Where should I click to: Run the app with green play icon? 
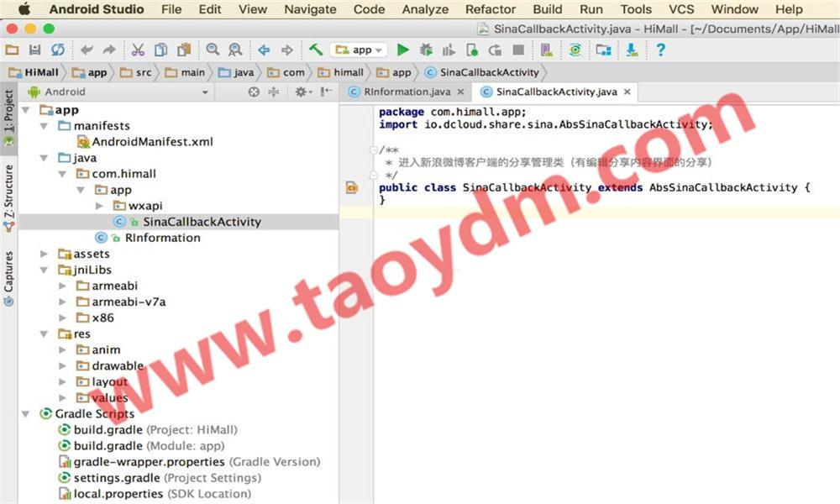click(403, 50)
